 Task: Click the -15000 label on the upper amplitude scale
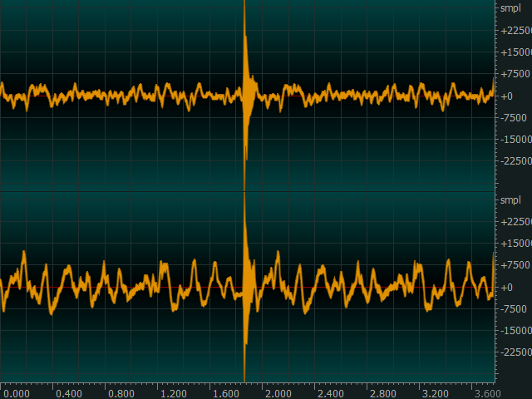(x=514, y=139)
